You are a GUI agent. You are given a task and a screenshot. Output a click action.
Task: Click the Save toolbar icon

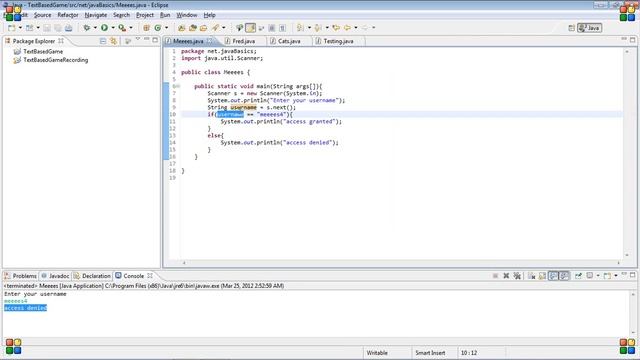click(47, 28)
